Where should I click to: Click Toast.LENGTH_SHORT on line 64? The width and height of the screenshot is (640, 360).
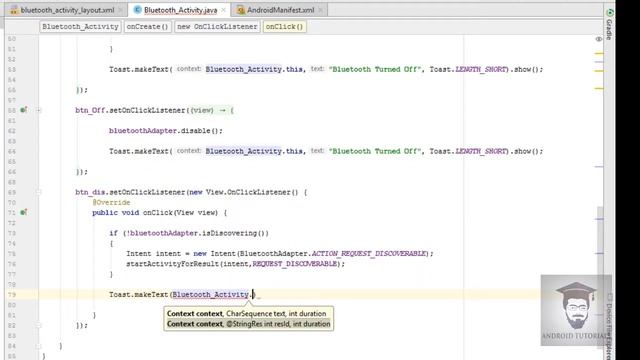468,151
